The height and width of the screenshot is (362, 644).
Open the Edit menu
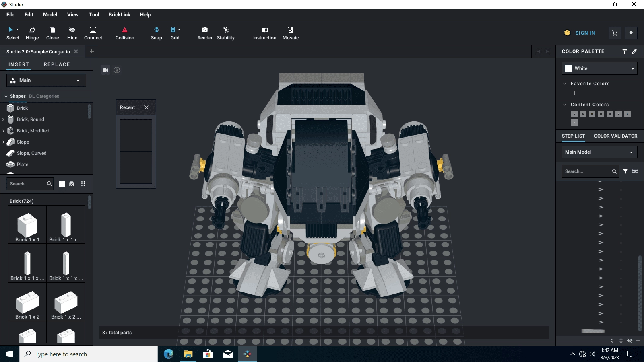point(29,15)
